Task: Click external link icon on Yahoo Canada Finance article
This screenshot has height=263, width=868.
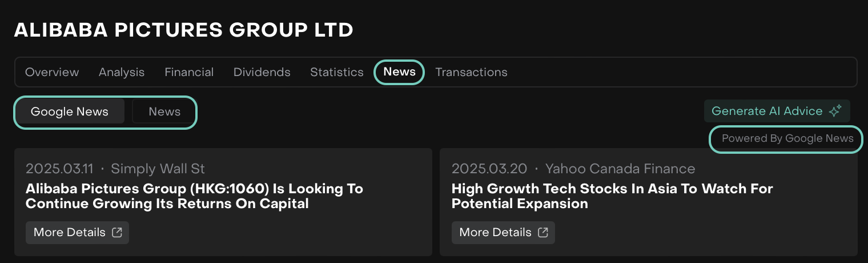Action: point(543,232)
